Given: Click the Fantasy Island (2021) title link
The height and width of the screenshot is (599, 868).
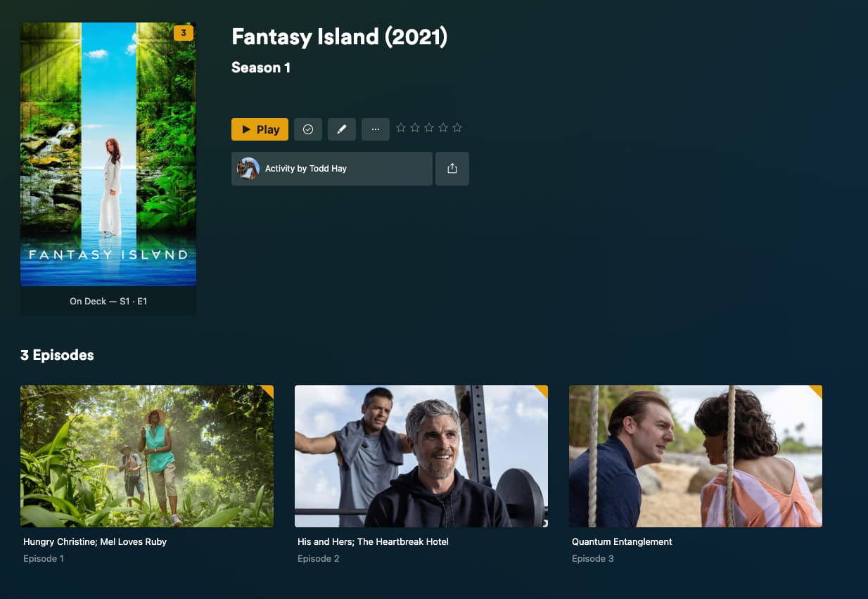Looking at the screenshot, I should click(x=339, y=37).
